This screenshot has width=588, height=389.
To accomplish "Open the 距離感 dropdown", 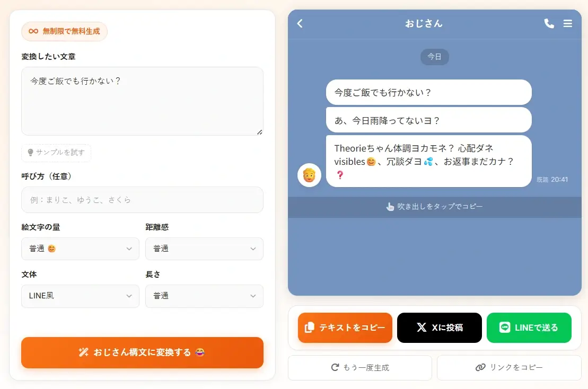I will (204, 249).
